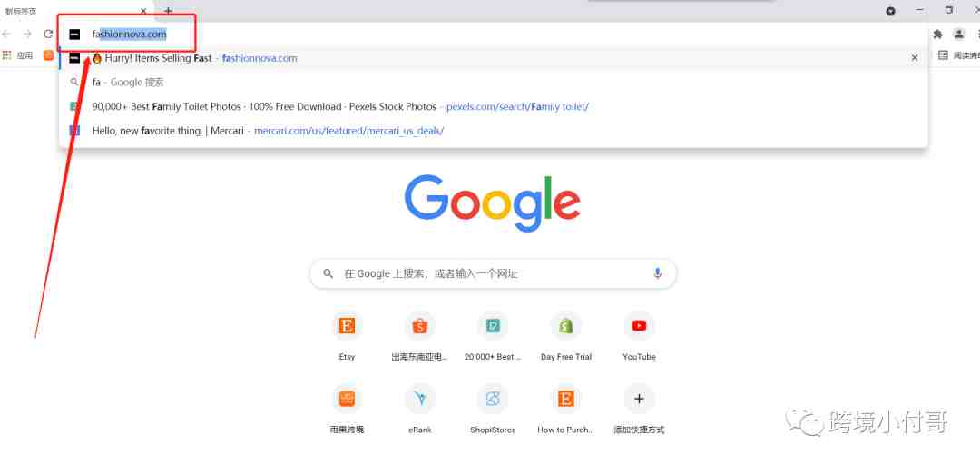This screenshot has width=980, height=465.
Task: Click the magnifier icon in search box
Action: (328, 273)
